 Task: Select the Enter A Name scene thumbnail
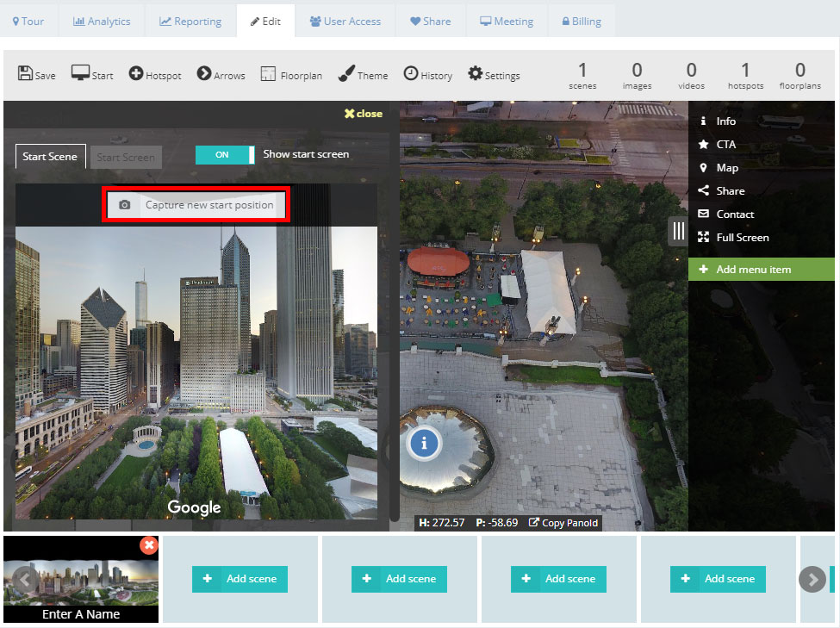click(x=81, y=580)
